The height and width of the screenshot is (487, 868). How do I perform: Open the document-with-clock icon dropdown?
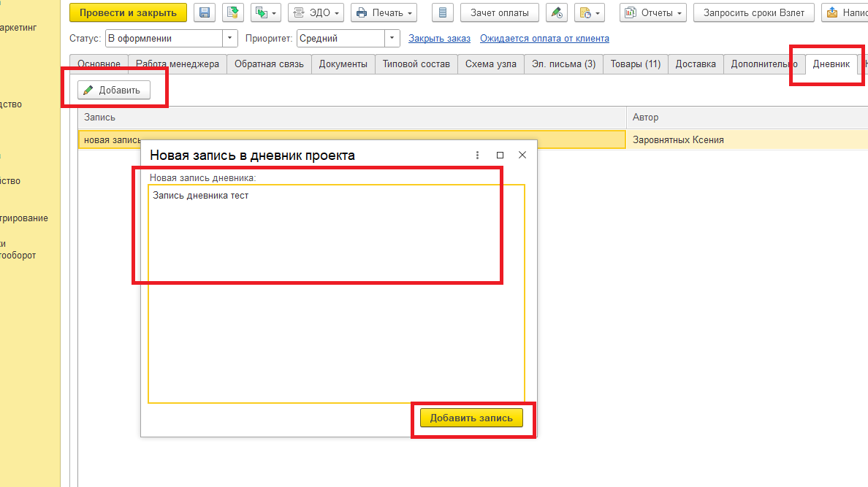pos(590,12)
